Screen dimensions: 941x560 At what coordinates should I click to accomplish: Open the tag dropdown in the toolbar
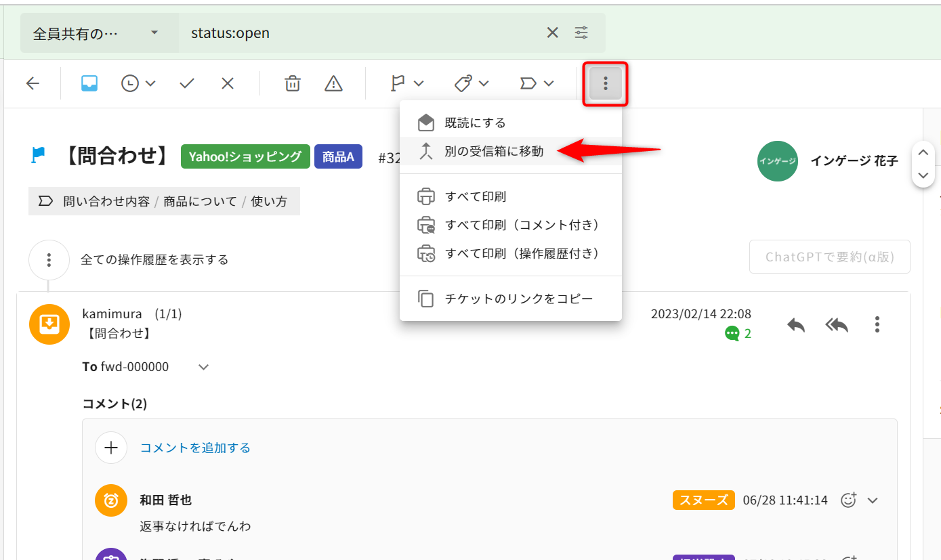point(472,83)
